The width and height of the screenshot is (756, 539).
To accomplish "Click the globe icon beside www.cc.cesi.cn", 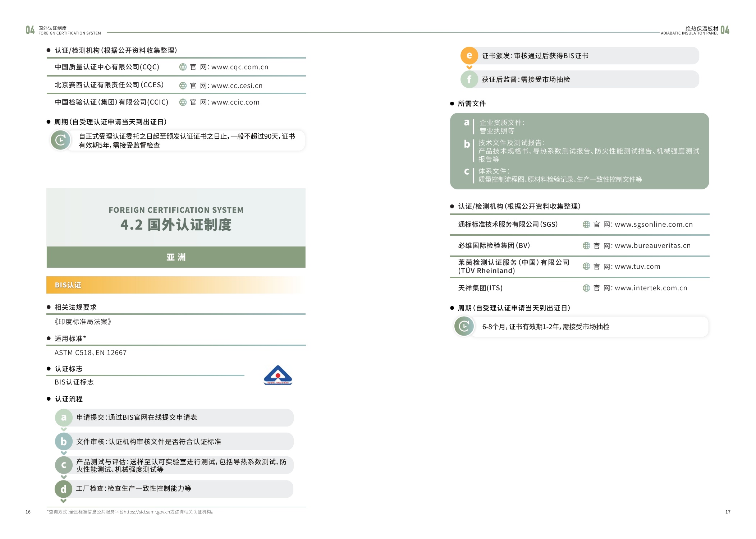I will coord(183,86).
